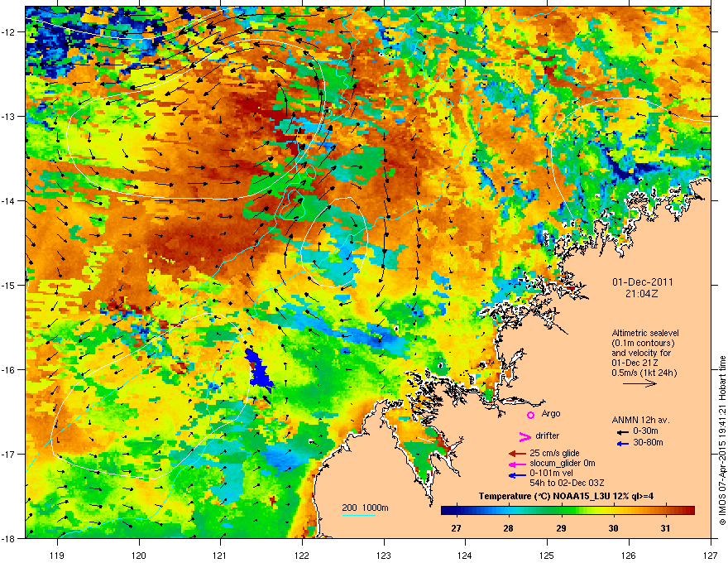Click the 0.5m/s velocity scale arrow
The height and width of the screenshot is (563, 728).
pyautogui.click(x=639, y=383)
